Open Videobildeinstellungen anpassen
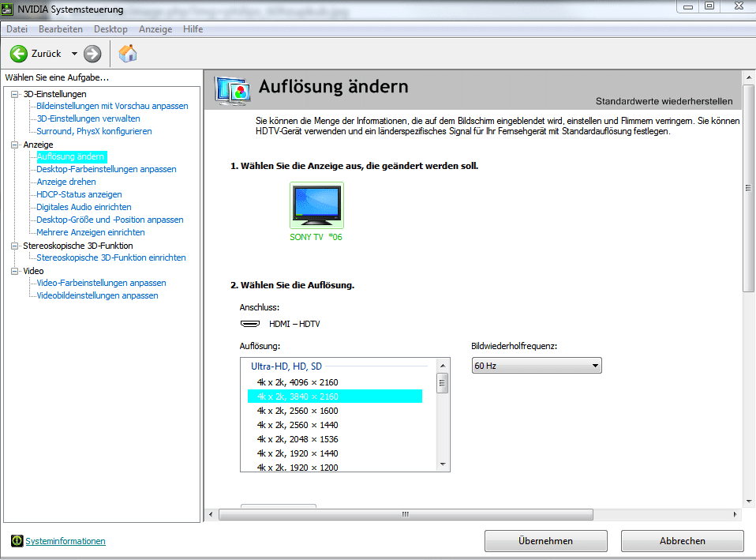756x560 pixels. pos(97,295)
